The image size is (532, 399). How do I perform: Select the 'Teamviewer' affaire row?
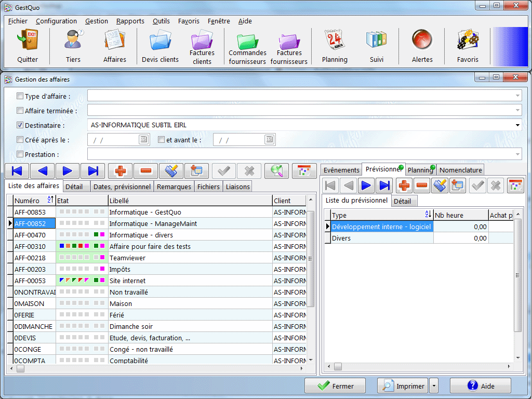[159, 258]
